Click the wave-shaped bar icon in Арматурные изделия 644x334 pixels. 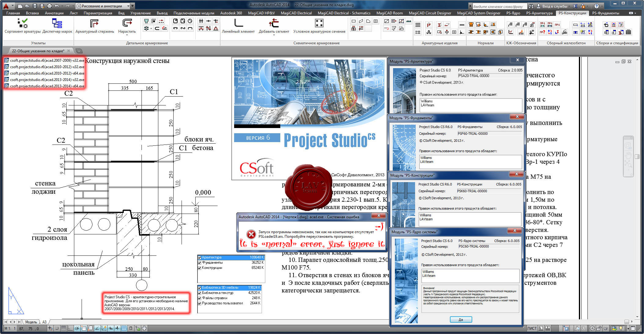429,32
